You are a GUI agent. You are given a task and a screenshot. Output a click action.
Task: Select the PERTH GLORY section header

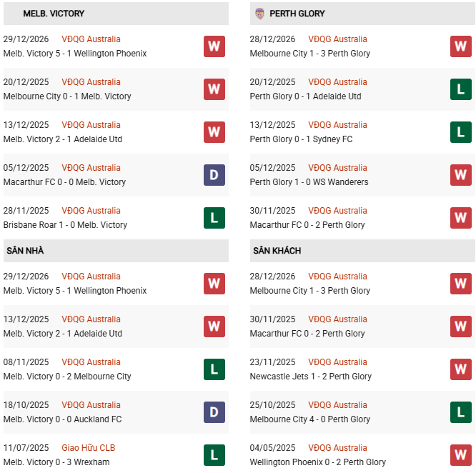(x=297, y=14)
